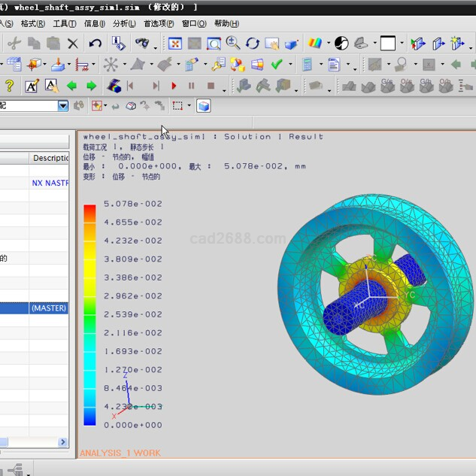Screen dimensions: 476x476
Task: Go to previous result with left green arrow
Action: [x=72, y=86]
